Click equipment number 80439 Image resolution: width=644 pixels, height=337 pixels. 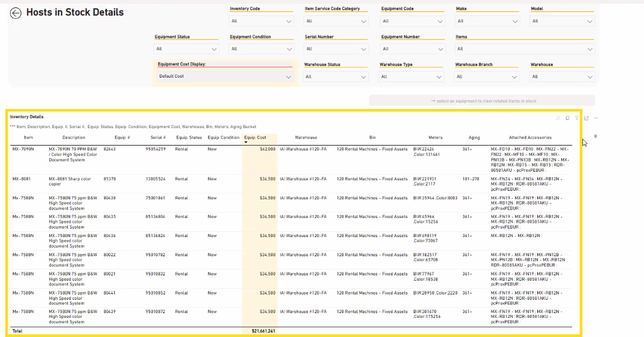click(109, 311)
